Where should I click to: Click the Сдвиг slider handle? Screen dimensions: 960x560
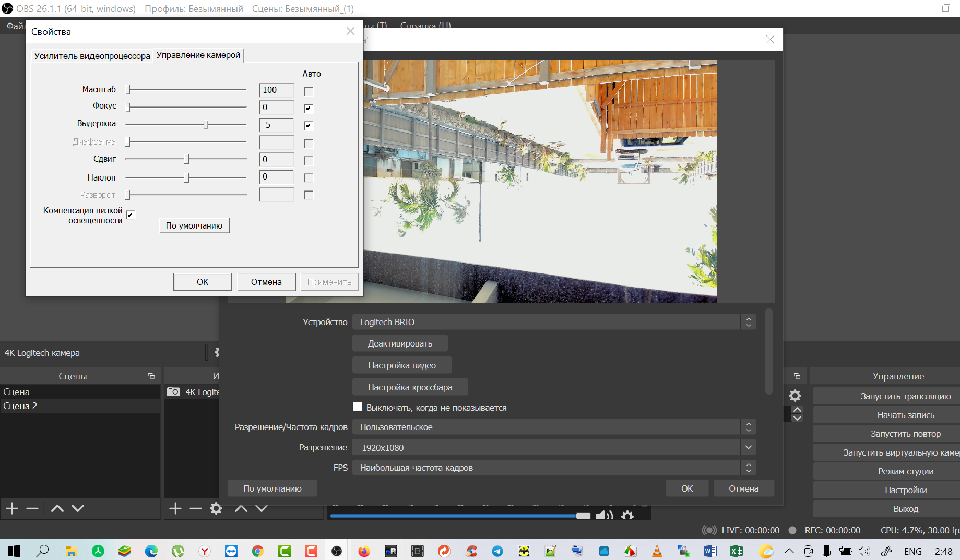pyautogui.click(x=187, y=159)
